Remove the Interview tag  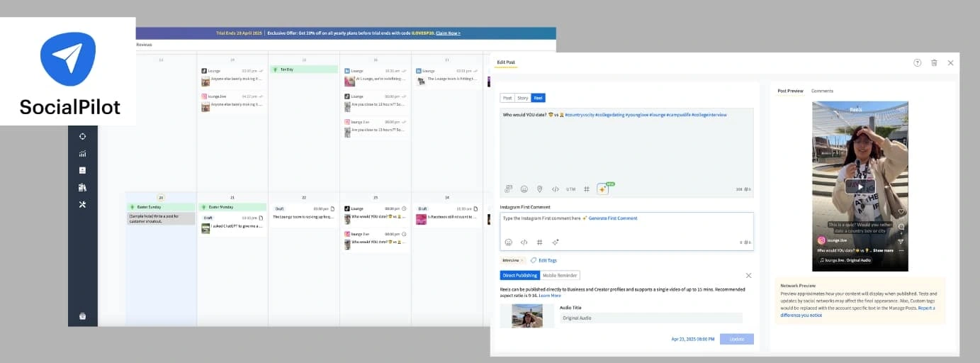click(523, 260)
